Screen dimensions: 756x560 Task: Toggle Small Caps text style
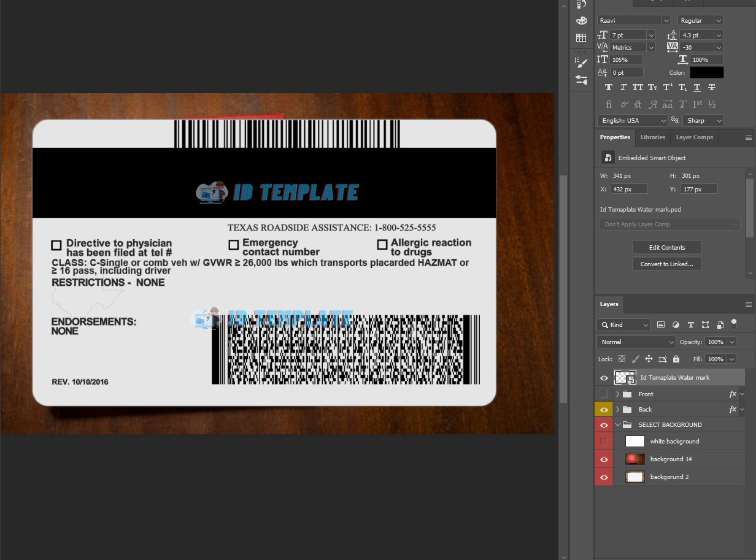coord(653,88)
